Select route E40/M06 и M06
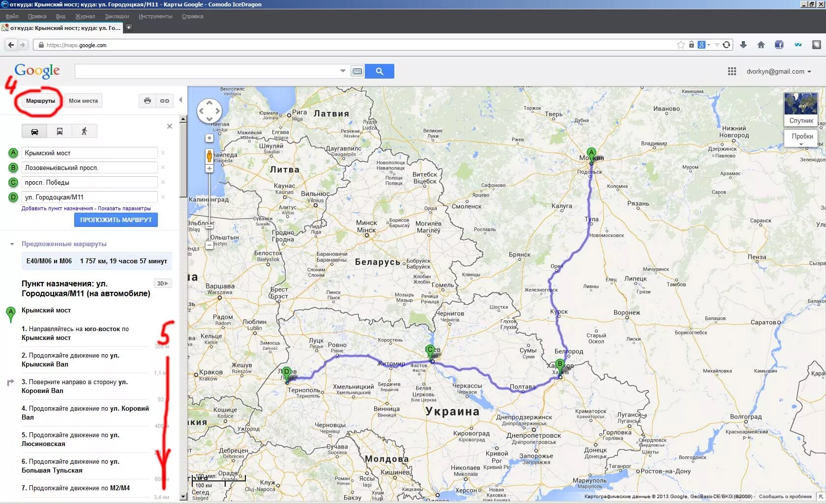The image size is (826, 504). [97, 261]
